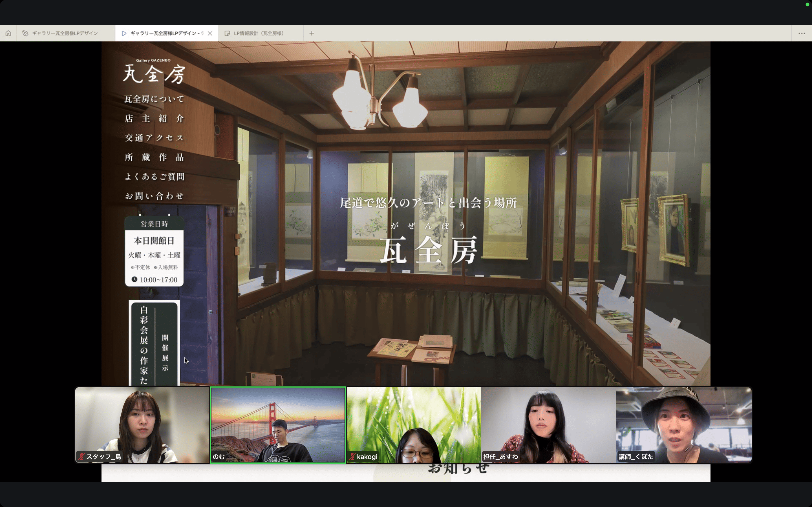Open 瓦全房について navigation link
The width and height of the screenshot is (812, 507).
[x=154, y=99]
